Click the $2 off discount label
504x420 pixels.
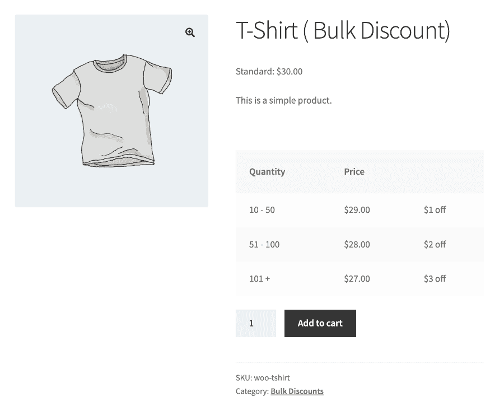pos(435,245)
